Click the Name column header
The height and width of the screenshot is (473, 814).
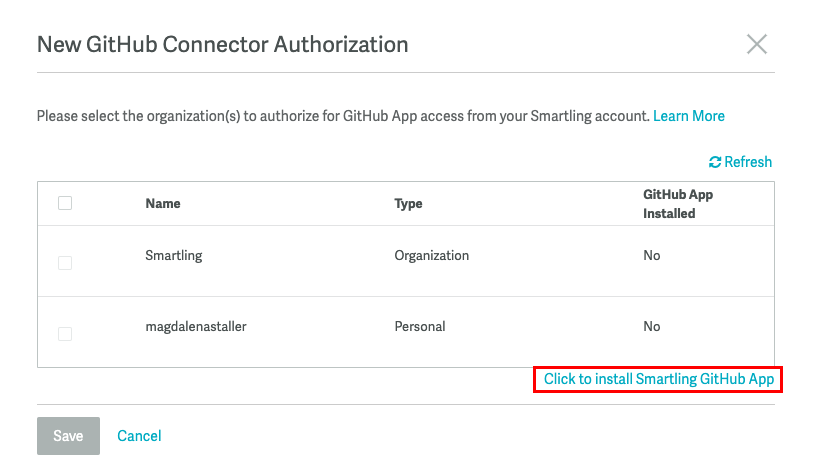click(162, 204)
